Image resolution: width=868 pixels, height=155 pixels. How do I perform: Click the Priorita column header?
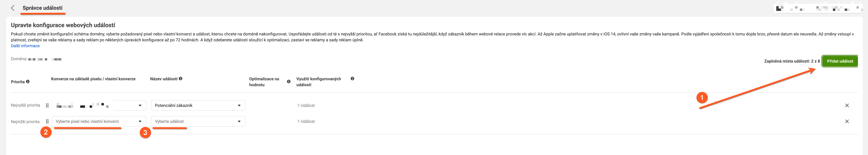pos(18,81)
